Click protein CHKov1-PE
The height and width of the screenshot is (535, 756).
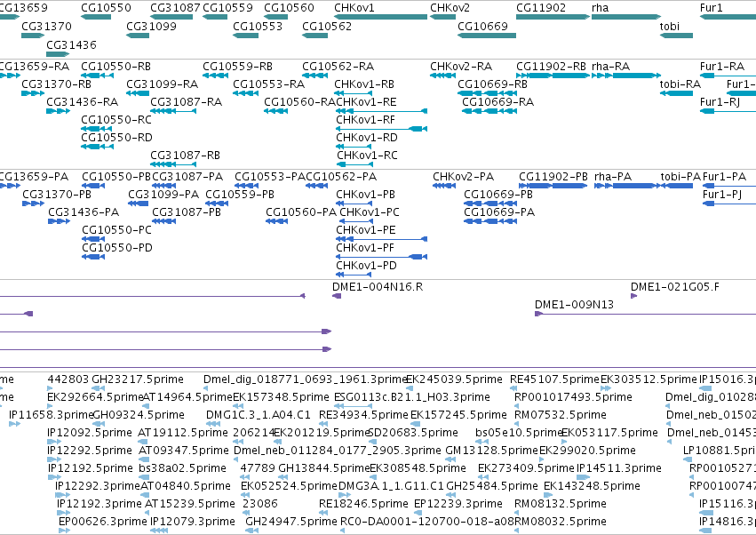365,230
